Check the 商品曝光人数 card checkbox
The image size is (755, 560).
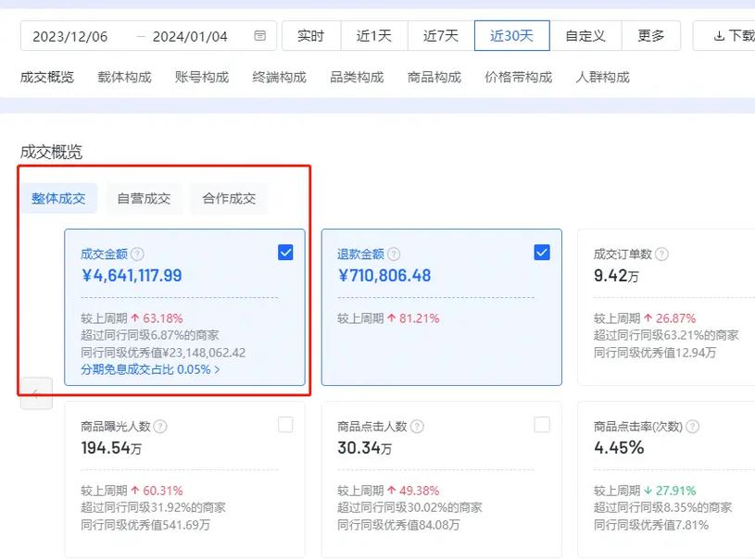(285, 425)
